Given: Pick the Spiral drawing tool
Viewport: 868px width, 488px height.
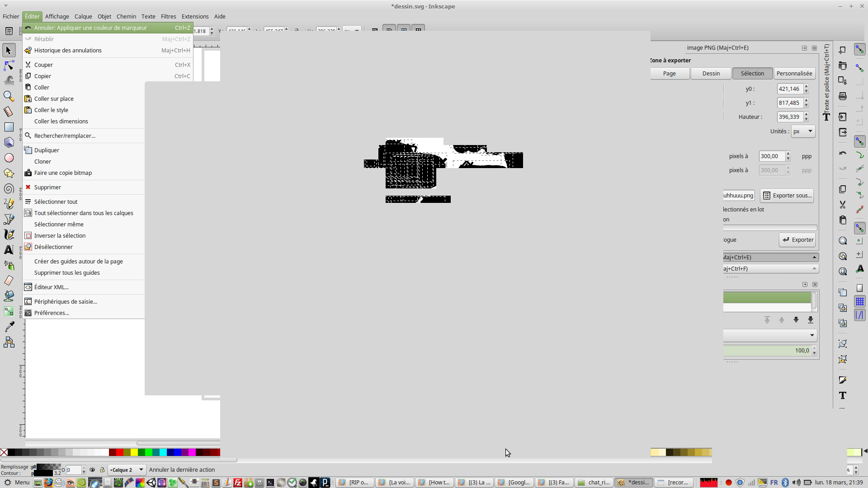Looking at the screenshot, I should click(x=9, y=189).
